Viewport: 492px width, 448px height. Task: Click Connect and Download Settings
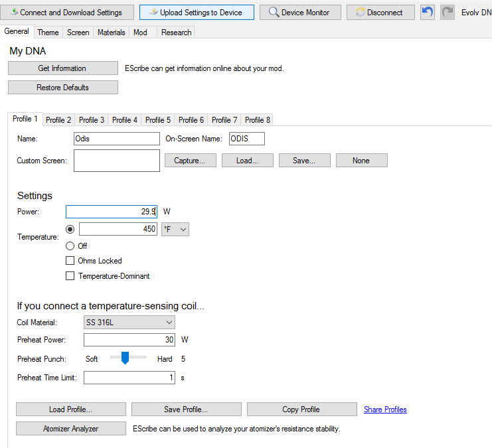[x=67, y=13]
